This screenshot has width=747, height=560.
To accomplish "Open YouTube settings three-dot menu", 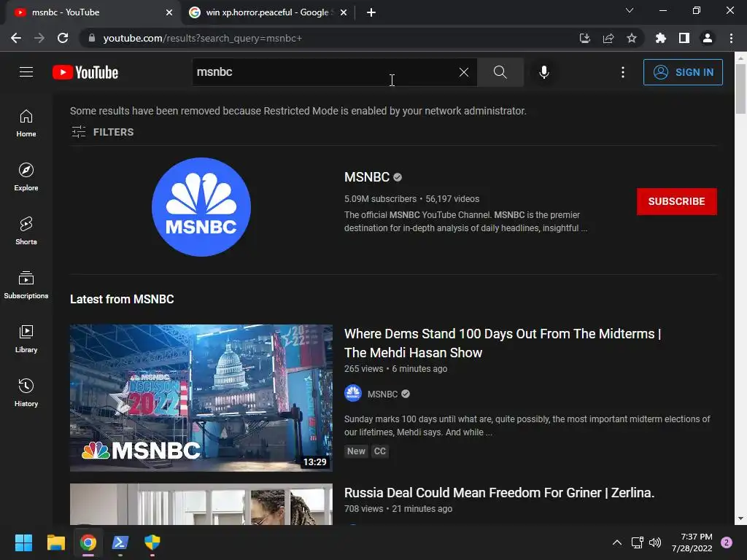I will coord(623,72).
